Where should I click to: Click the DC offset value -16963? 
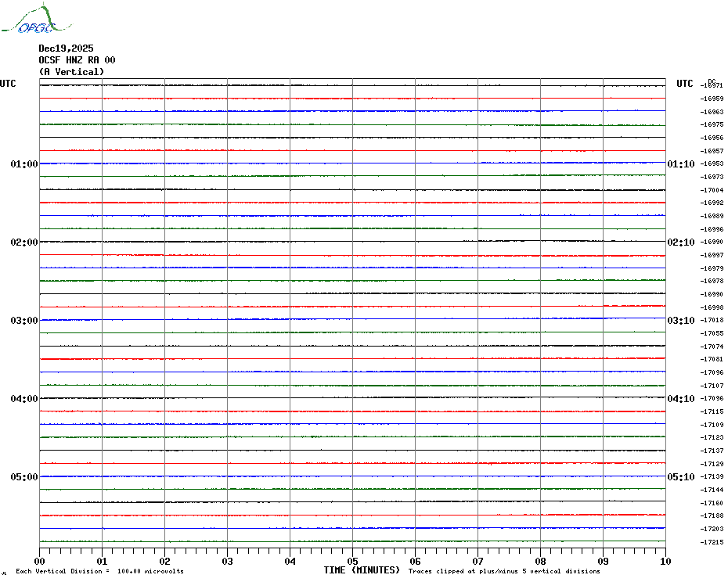712,112
